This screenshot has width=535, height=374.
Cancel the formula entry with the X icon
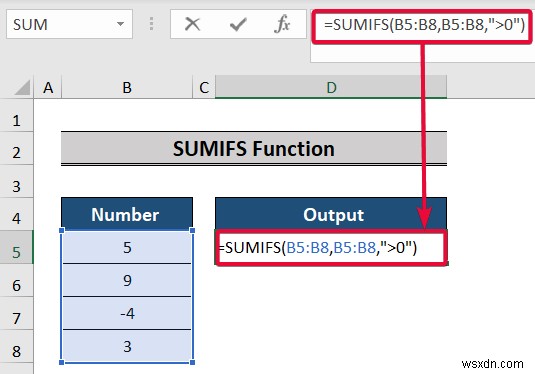click(x=192, y=24)
